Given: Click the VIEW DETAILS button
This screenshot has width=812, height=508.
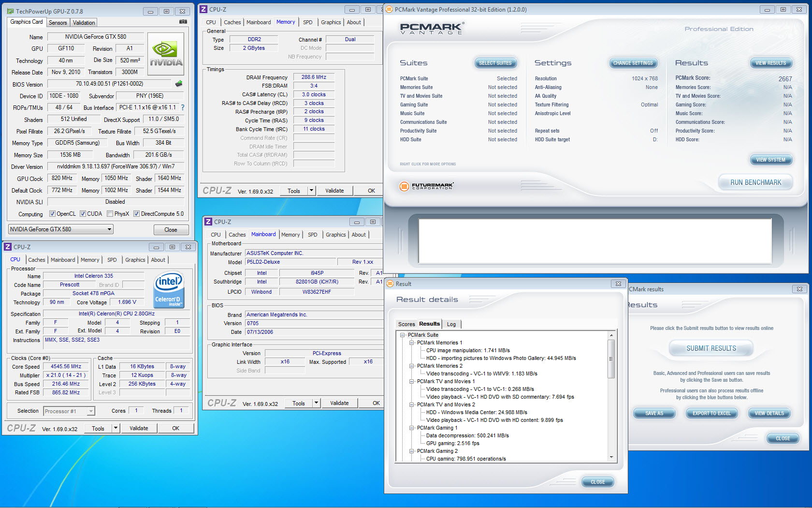Looking at the screenshot, I should click(x=769, y=413).
